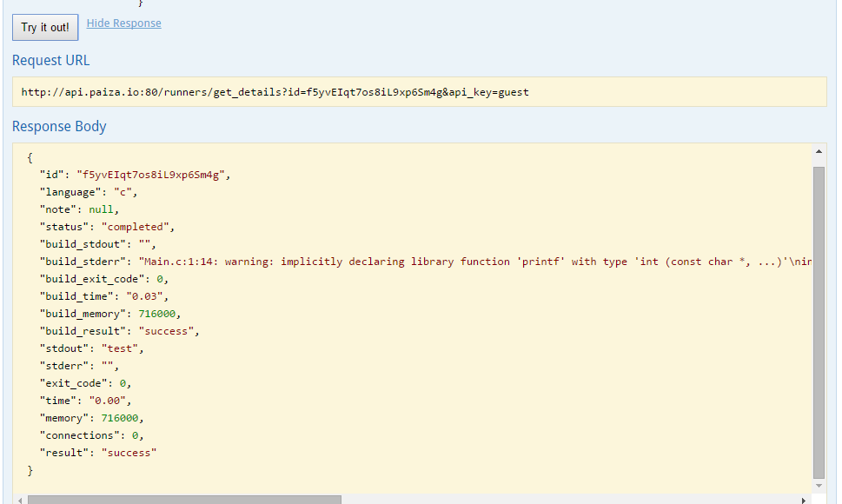Click the vertical scrollbar thumb in response body
This screenshot has height=504, width=842.
click(819, 322)
